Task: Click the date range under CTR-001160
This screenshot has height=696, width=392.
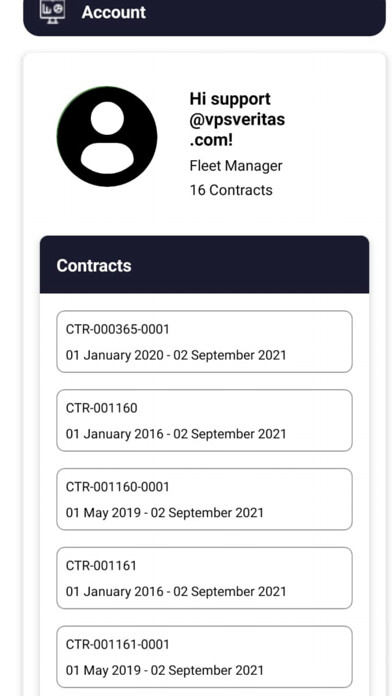Action: click(176, 434)
